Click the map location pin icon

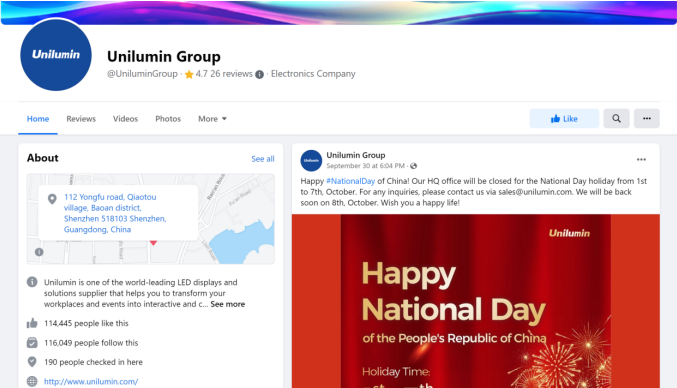click(52, 199)
